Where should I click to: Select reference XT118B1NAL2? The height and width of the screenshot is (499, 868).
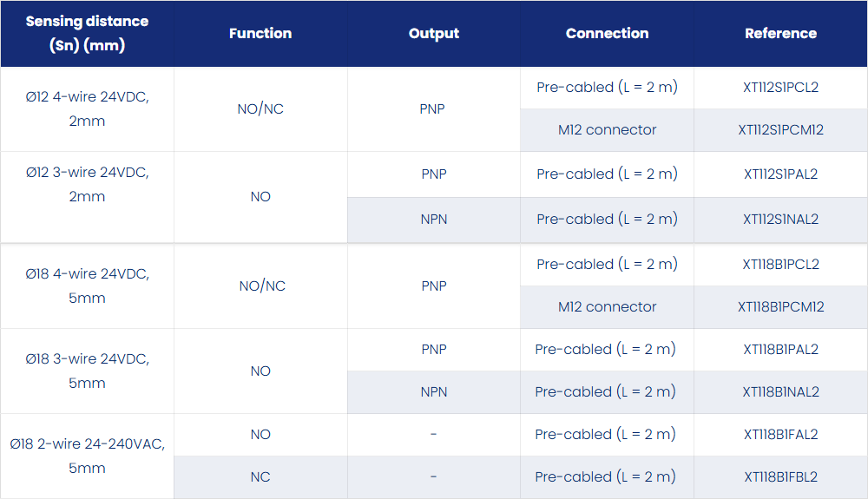click(x=780, y=392)
